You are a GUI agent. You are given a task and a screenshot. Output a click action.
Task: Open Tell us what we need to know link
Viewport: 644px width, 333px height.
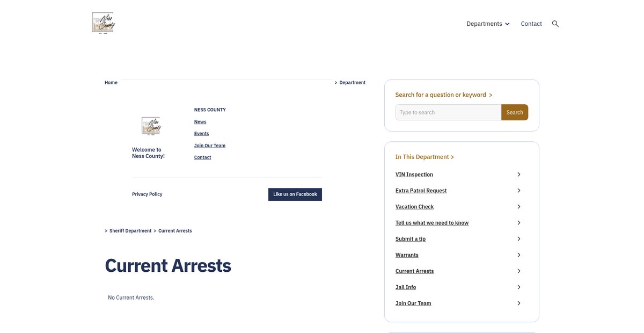(x=432, y=223)
